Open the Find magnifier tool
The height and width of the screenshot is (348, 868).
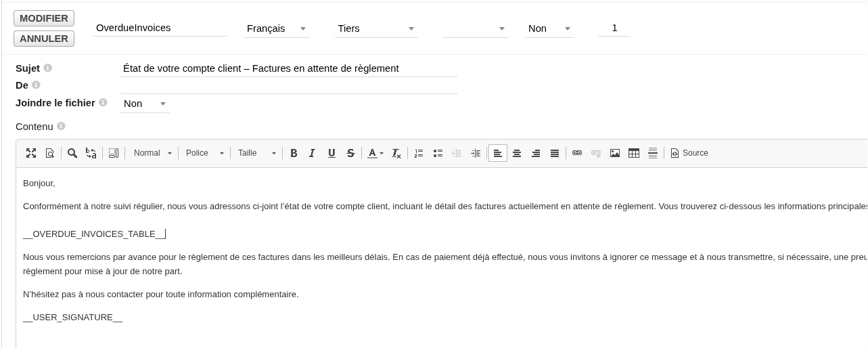72,153
